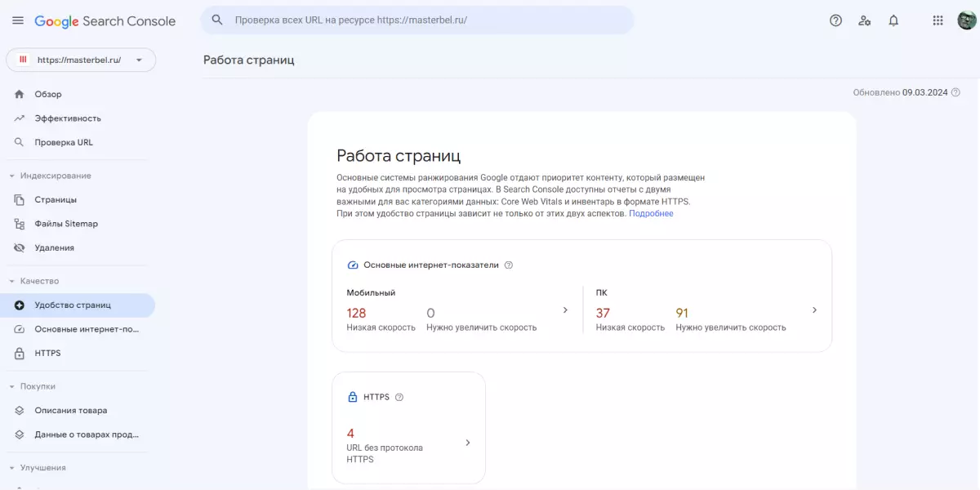Click the crossed-eye icon beside Удаления

[20, 247]
